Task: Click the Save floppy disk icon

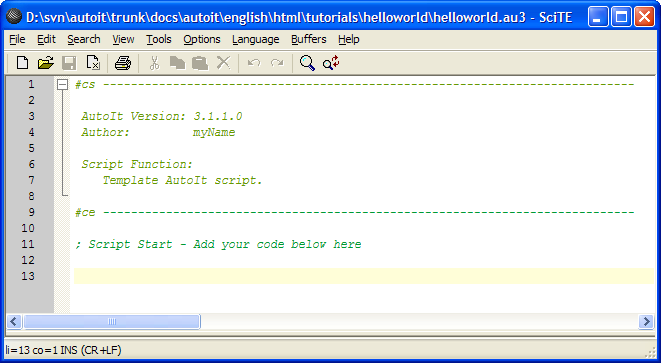Action: point(69,63)
